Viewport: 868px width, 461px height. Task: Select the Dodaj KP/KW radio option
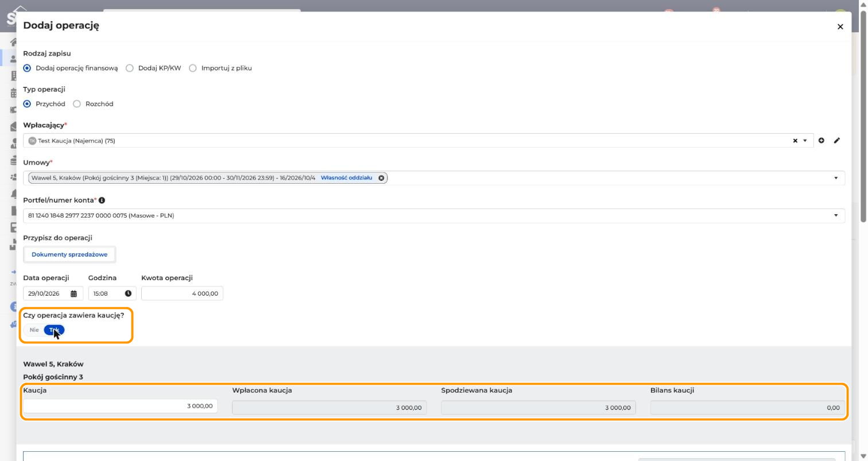[130, 68]
